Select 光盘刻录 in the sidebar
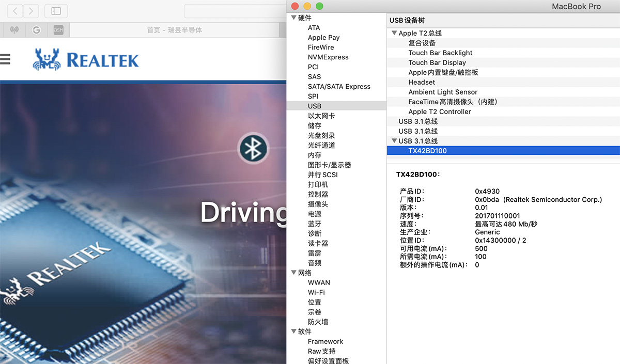The image size is (620, 364). tap(321, 136)
